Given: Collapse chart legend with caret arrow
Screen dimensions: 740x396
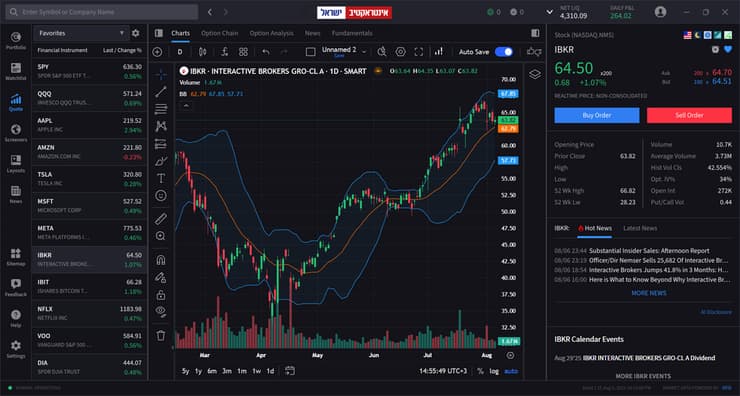Looking at the screenshot, I should pyautogui.click(x=186, y=106).
